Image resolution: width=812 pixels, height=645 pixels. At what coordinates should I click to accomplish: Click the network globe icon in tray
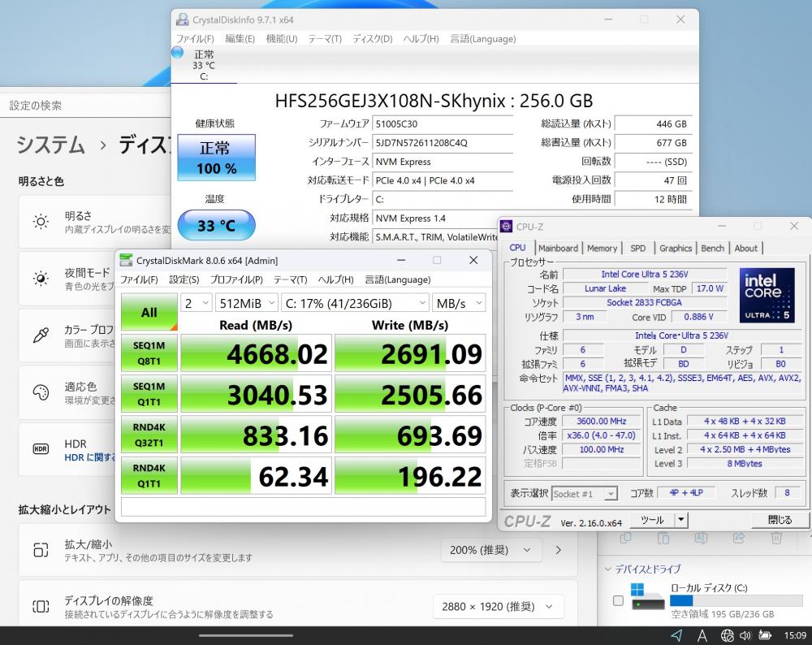pyautogui.click(x=727, y=635)
